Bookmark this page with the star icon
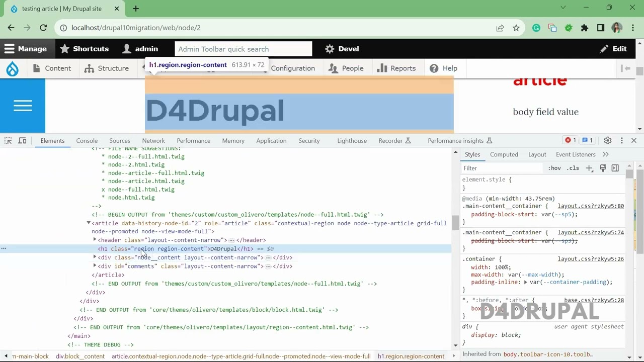This screenshot has height=362, width=644. [516, 28]
